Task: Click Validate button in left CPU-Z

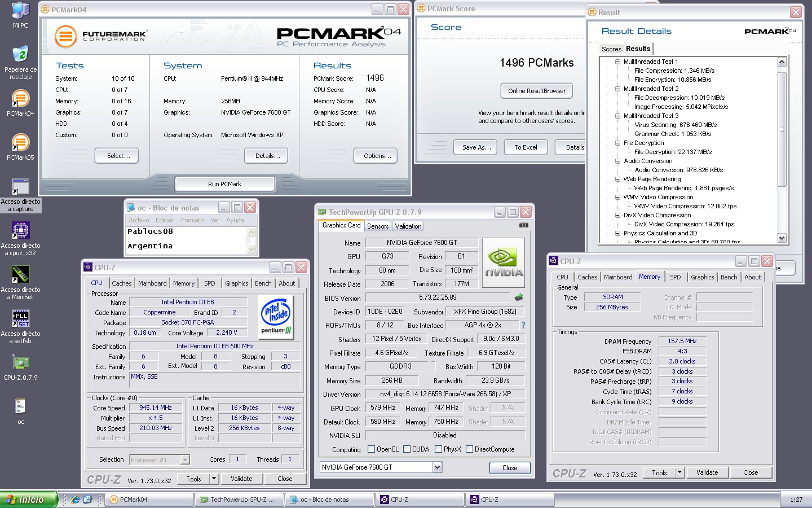Action: 241,479
